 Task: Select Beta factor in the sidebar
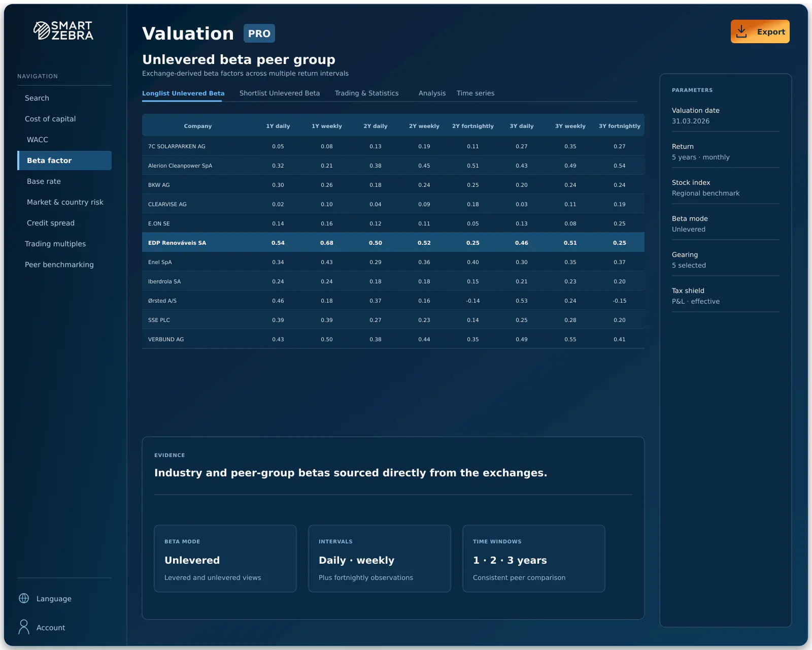64,160
